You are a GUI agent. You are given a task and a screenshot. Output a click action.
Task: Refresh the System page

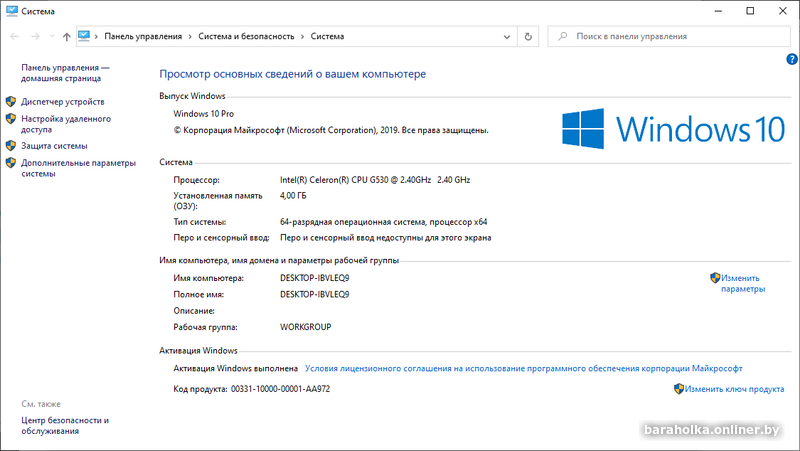point(528,37)
